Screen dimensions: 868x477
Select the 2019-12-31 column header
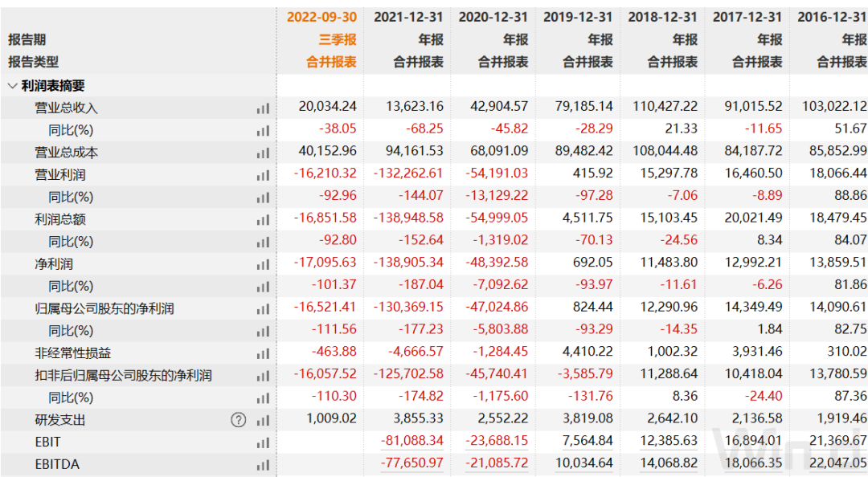pyautogui.click(x=578, y=17)
